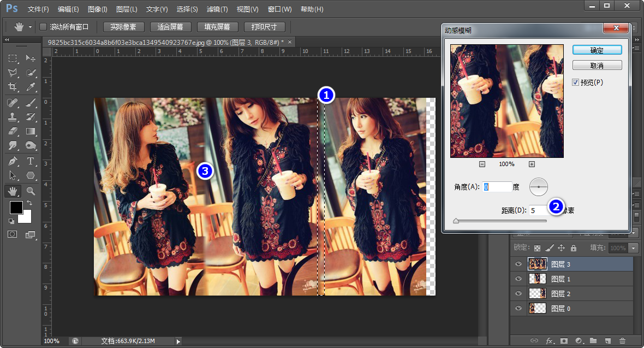Image resolution: width=644 pixels, height=348 pixels.
Task: Toggle Quick Mask mode
Action: (x=13, y=234)
